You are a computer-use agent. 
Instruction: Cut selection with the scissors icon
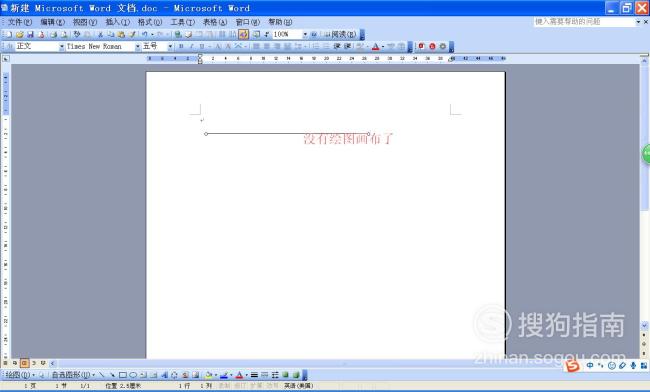[x=100, y=34]
